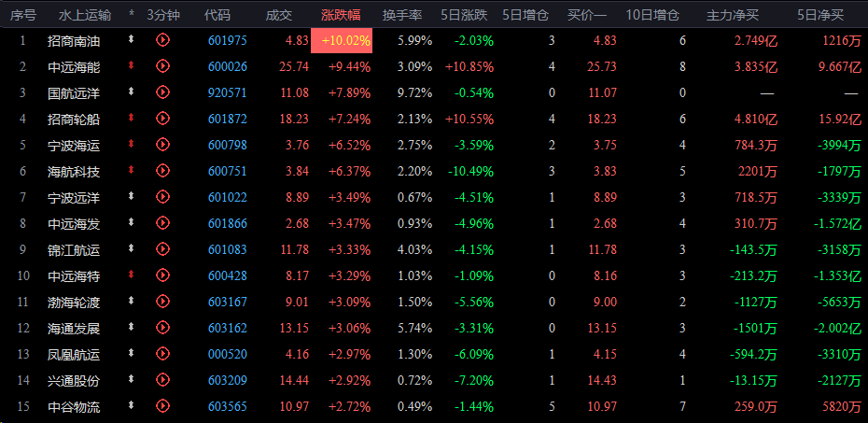Open the play circle icon beside 中谷物流

163,406
